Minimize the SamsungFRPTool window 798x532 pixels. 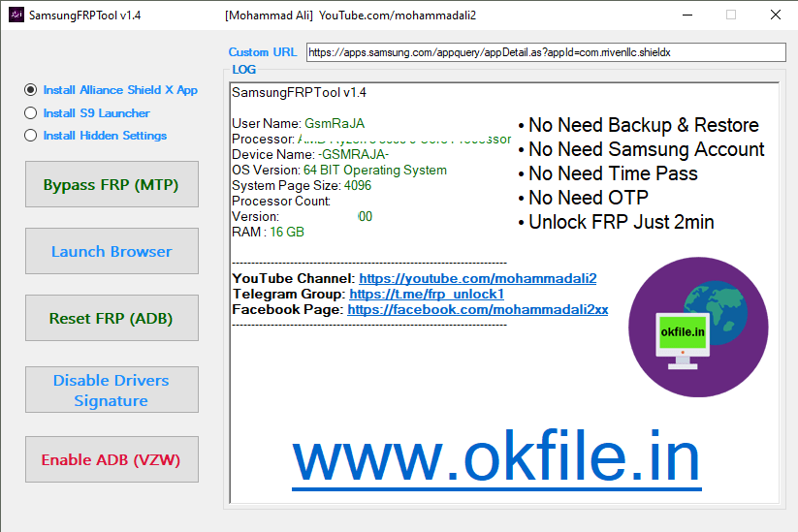point(687,15)
